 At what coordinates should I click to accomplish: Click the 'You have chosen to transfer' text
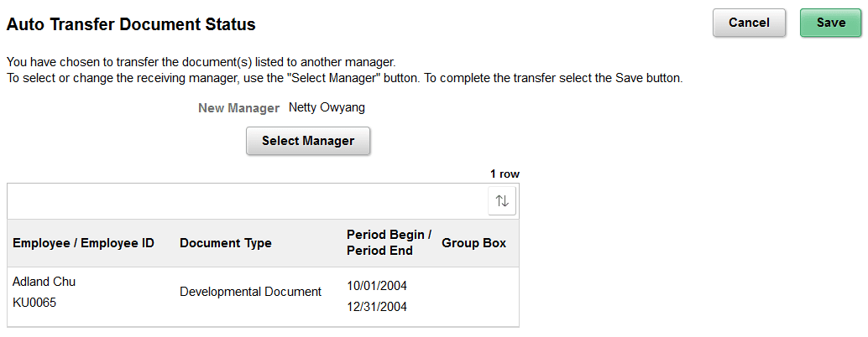tap(201, 63)
